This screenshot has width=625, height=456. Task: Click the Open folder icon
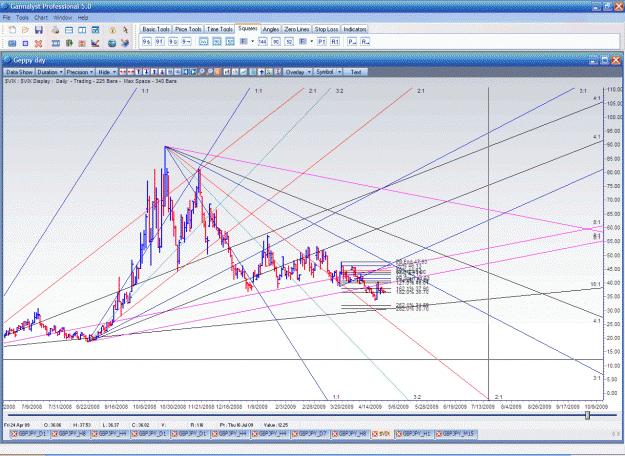pyautogui.click(x=26, y=30)
